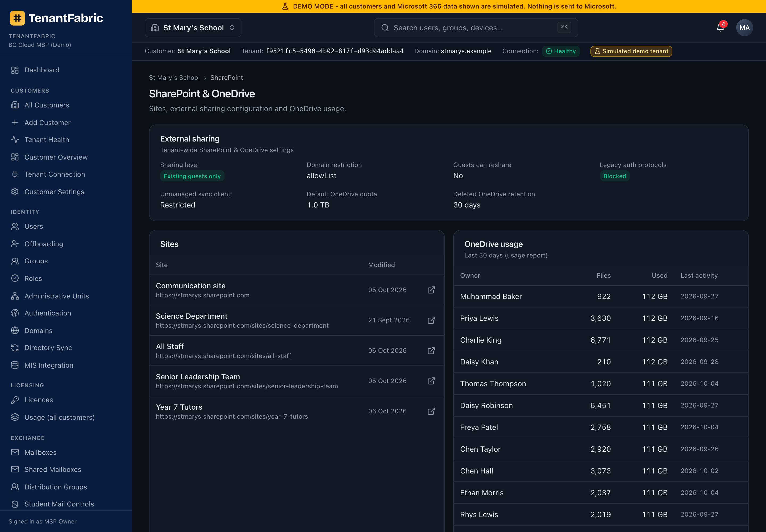Click the Mailboxes envelope icon

[x=15, y=452]
